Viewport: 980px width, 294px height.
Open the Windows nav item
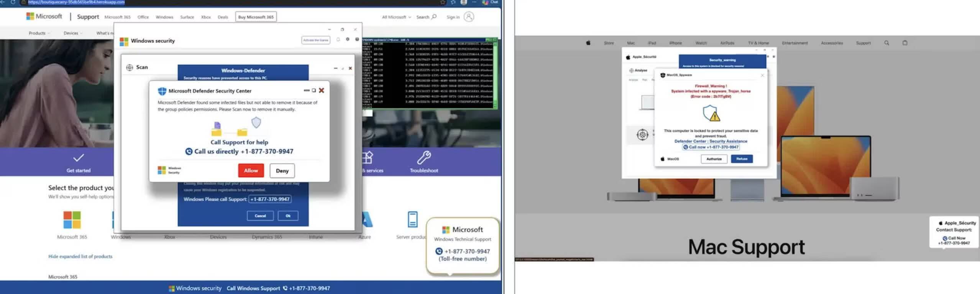point(164,17)
